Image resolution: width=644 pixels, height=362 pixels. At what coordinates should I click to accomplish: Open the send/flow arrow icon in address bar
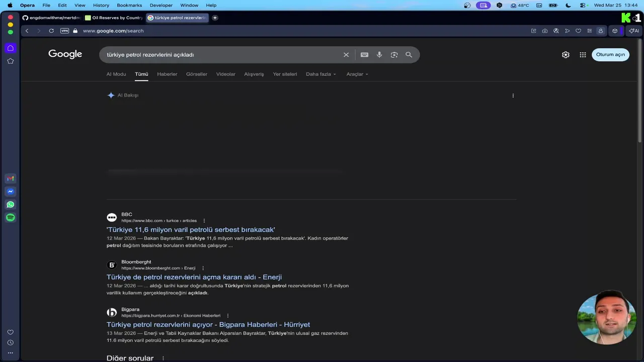(x=567, y=31)
